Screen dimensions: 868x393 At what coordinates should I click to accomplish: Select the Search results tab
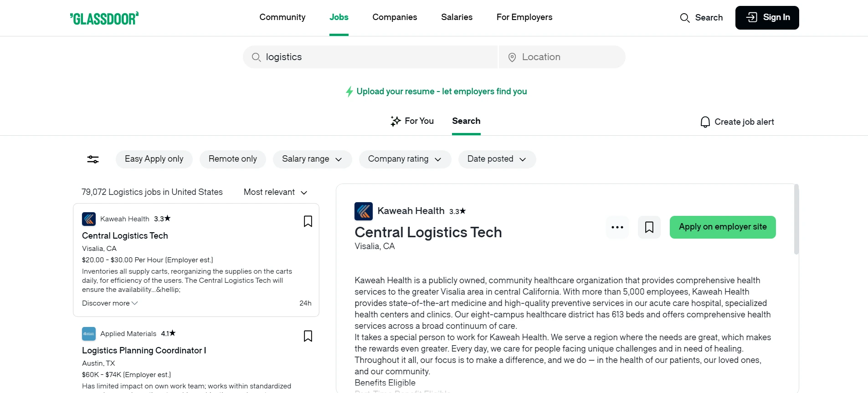(466, 121)
